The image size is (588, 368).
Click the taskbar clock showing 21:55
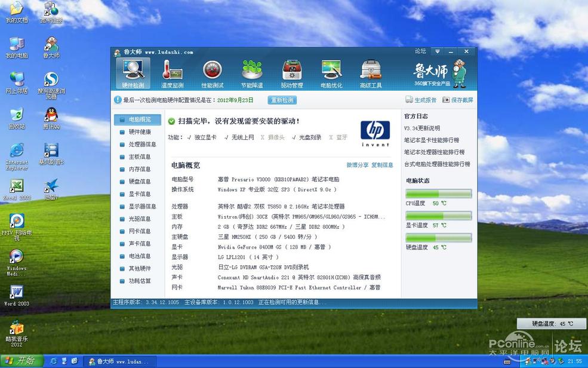tap(574, 361)
